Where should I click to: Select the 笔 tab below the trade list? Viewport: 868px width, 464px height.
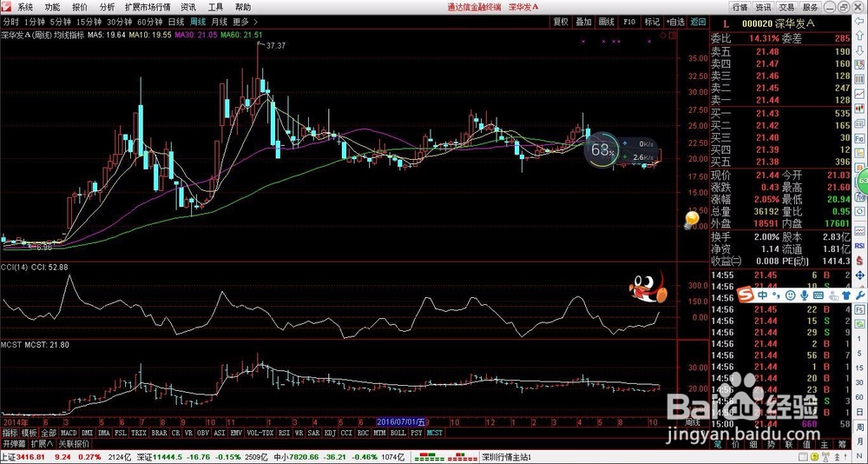[719, 444]
